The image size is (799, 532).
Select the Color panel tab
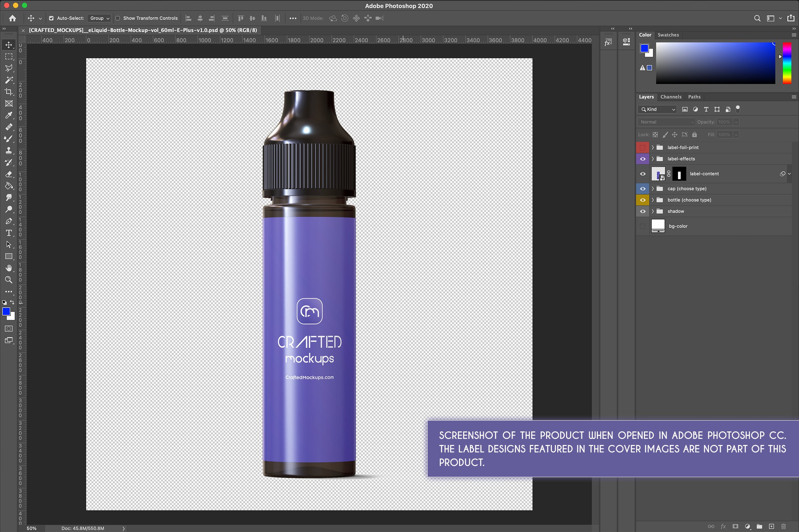click(x=645, y=35)
